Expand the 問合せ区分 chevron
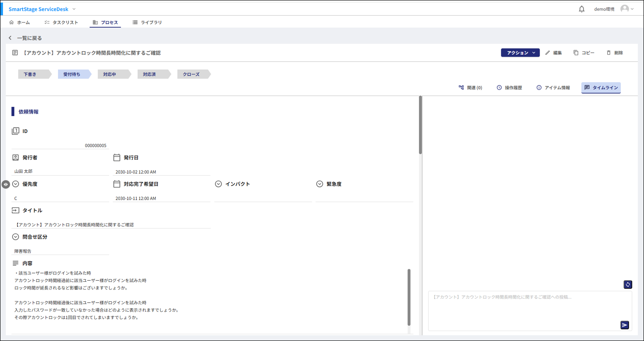The image size is (644, 341). tap(15, 237)
